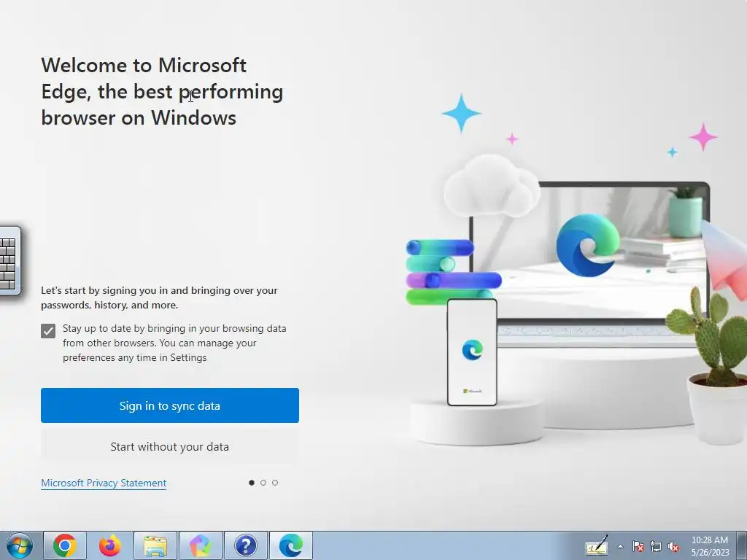
Task: Select the Microsoft Edge taskbar icon
Action: pos(291,545)
